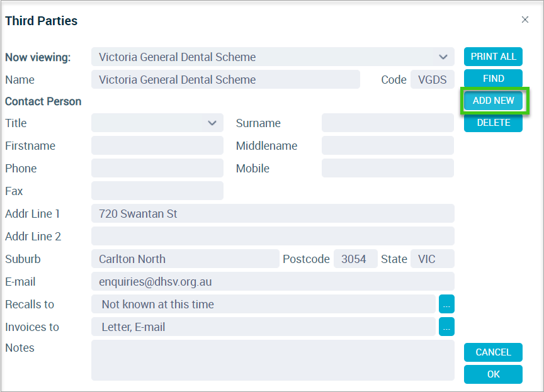Click the ADD NEW button
The height and width of the screenshot is (392, 544).
pyautogui.click(x=493, y=101)
